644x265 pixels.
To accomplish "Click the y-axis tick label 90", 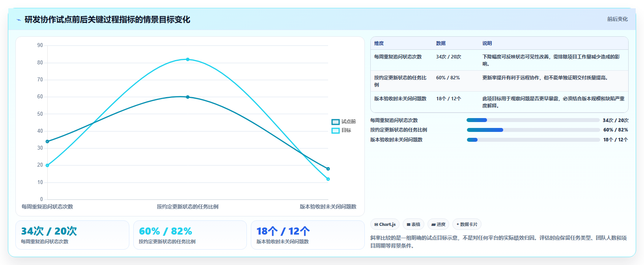I will pos(40,45).
